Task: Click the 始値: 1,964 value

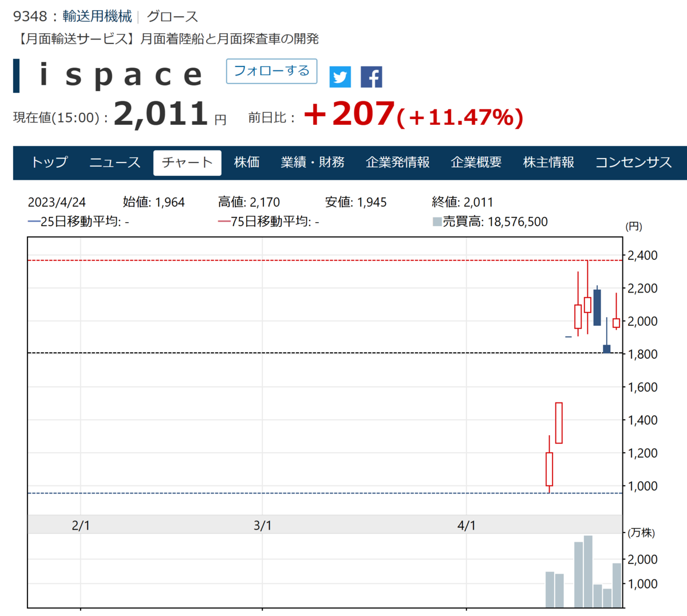Action: coord(153,202)
